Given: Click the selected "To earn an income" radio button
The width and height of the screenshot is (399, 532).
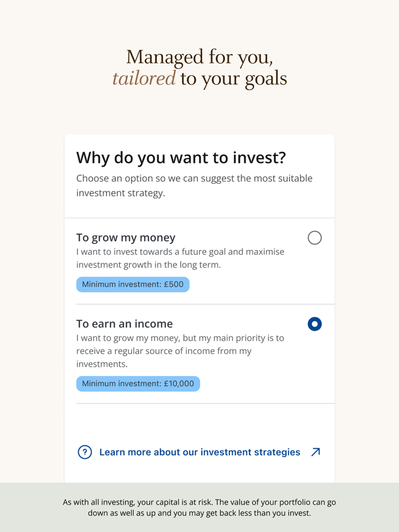Looking at the screenshot, I should click(314, 324).
